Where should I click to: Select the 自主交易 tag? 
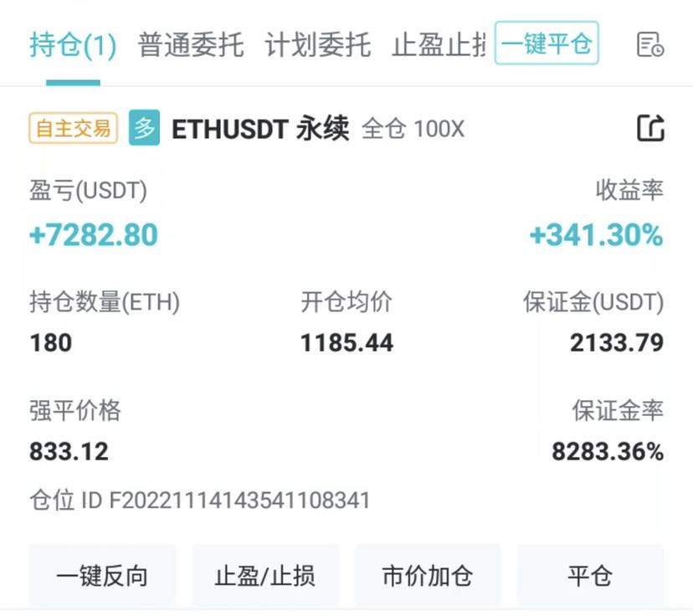coord(74,128)
